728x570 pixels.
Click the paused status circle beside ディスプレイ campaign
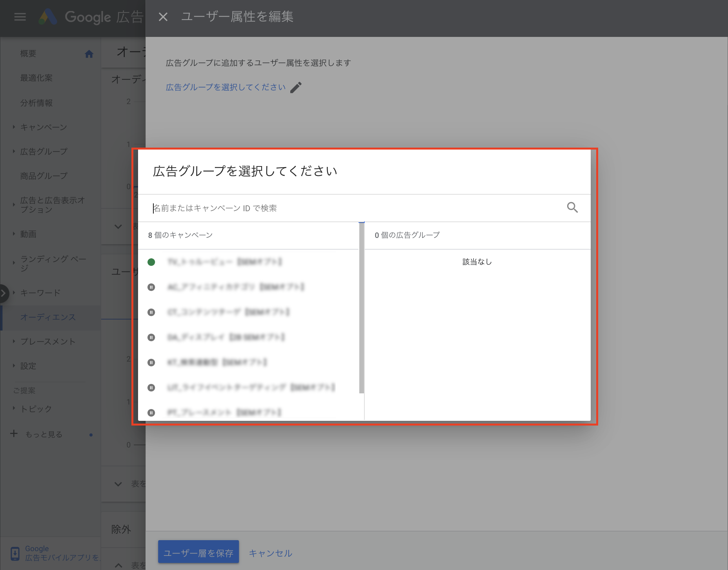(151, 337)
